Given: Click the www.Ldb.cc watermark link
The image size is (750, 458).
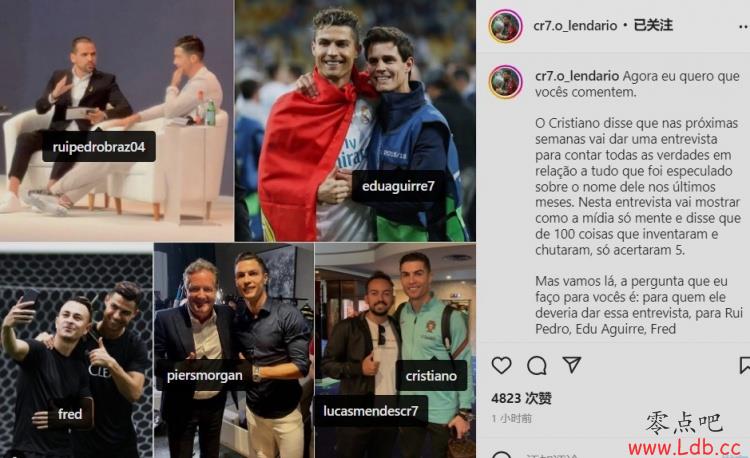Looking at the screenshot, I should coord(684,448).
